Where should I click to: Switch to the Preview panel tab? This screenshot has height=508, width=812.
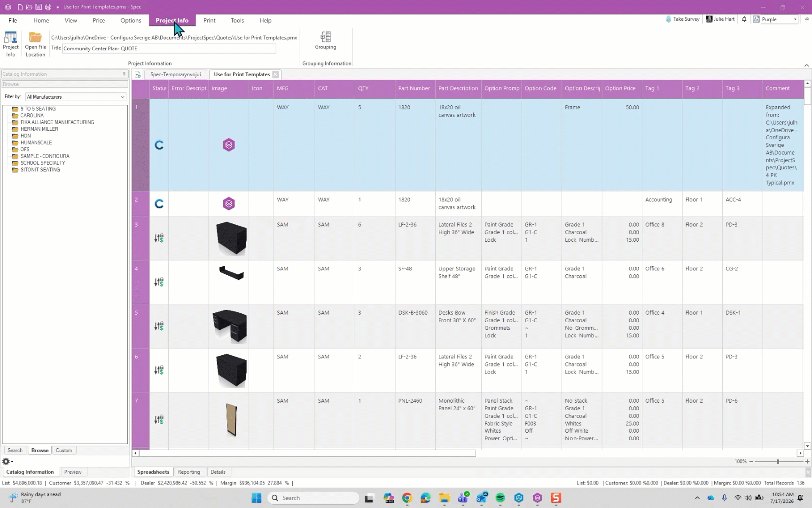[x=73, y=472]
